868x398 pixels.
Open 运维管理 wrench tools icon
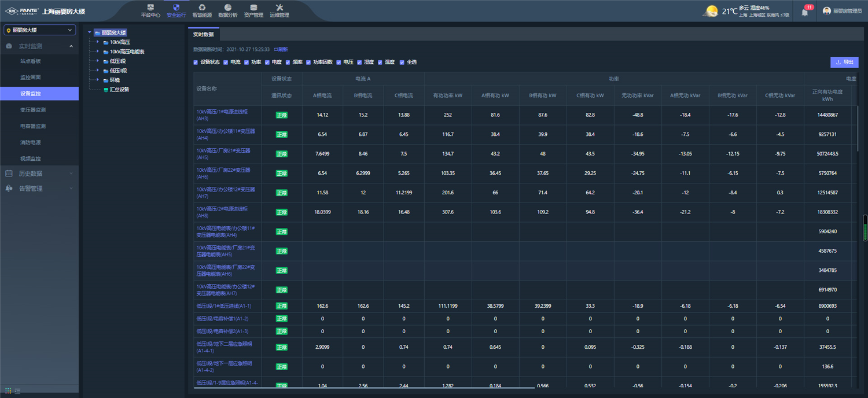click(x=279, y=8)
